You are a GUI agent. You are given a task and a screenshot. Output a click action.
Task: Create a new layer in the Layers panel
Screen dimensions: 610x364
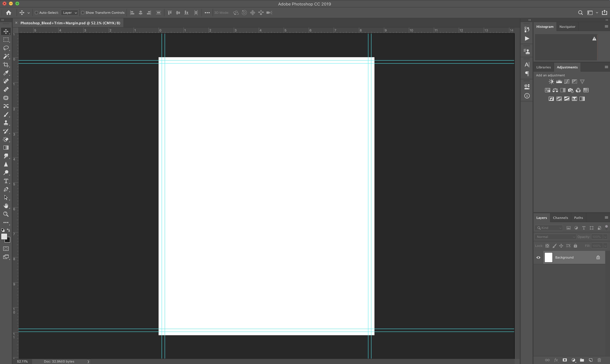[591, 360]
